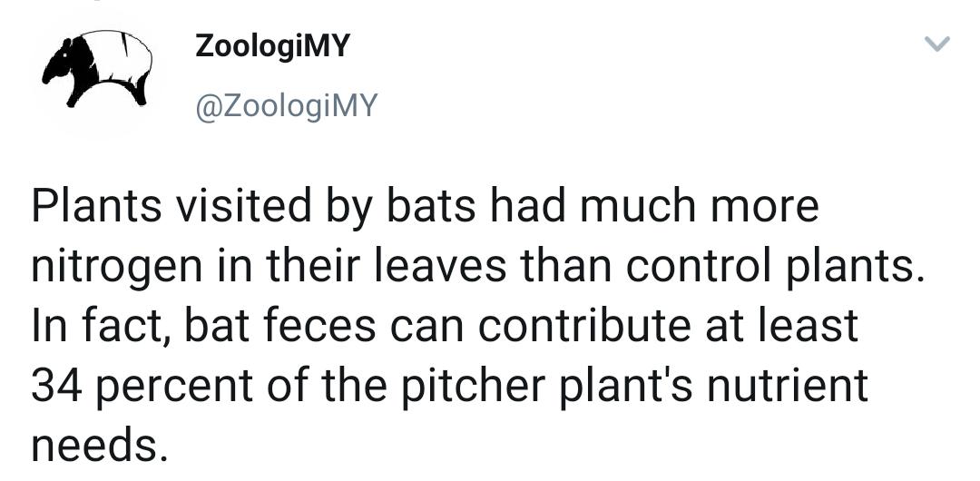Image resolution: width=980 pixels, height=481 pixels.
Task: Open the ZoologiMY display name
Action: click(x=272, y=46)
